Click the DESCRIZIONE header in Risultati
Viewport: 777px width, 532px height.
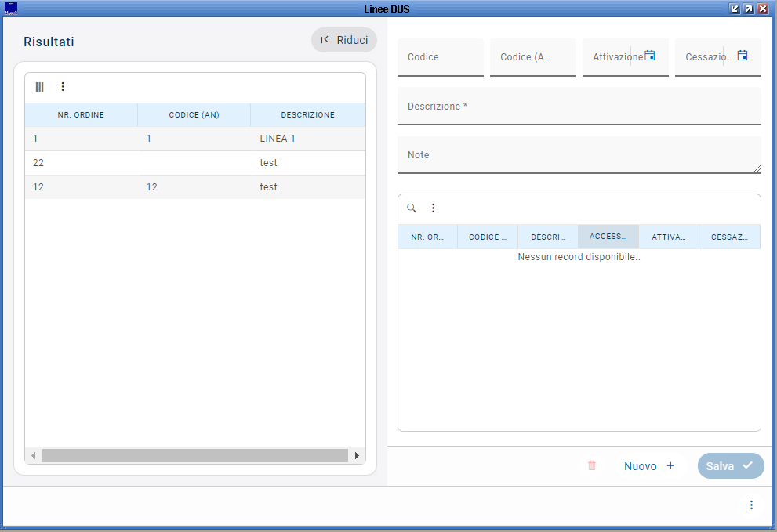(x=307, y=115)
